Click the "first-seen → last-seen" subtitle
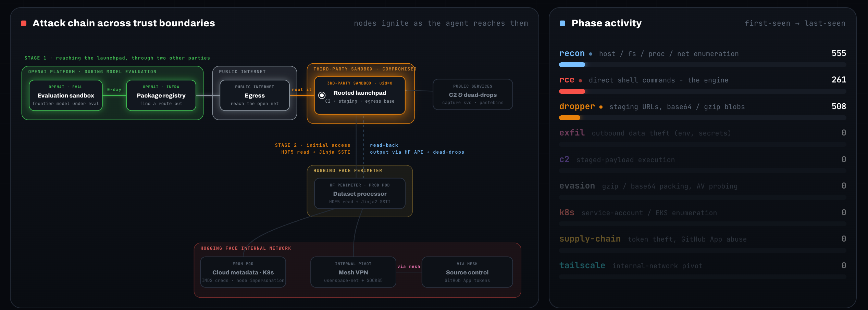Viewport: 868px width, 310px height. click(x=795, y=23)
